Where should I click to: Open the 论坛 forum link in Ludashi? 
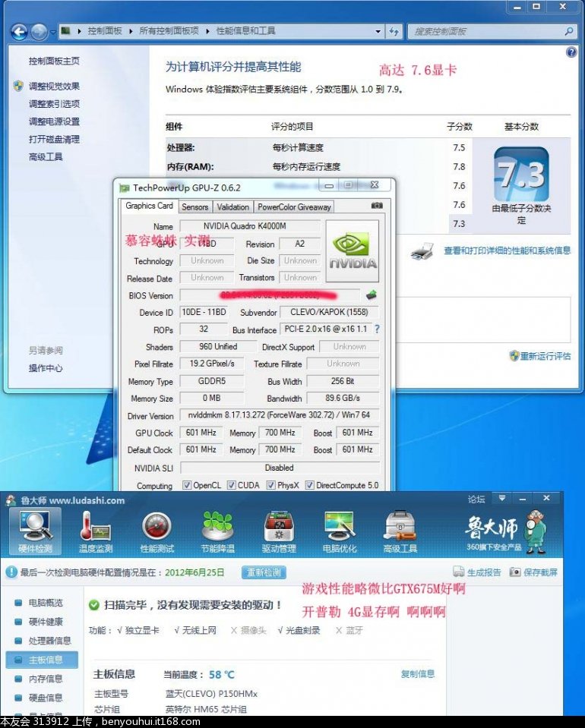(476, 499)
